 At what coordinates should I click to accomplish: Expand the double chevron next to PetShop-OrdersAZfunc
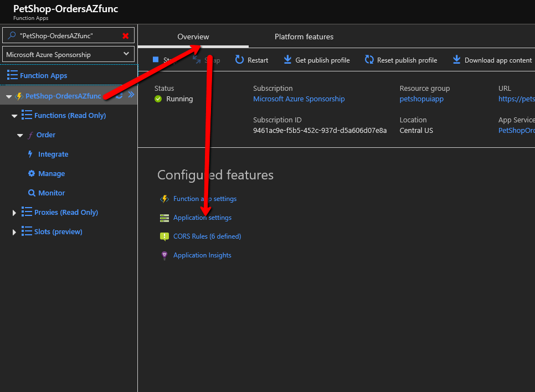tap(131, 95)
